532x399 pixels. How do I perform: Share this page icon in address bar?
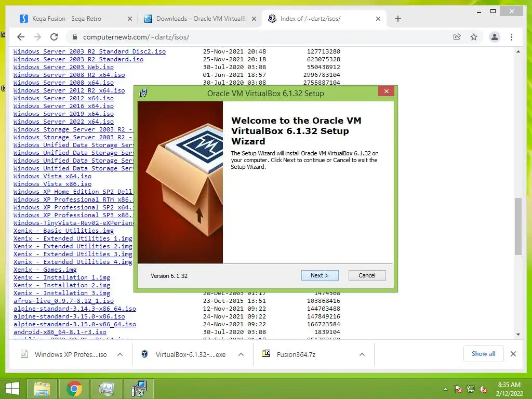(457, 37)
